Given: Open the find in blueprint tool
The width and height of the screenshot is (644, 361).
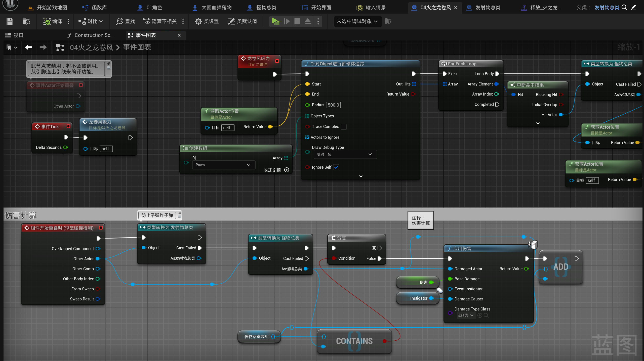Looking at the screenshot, I should (x=125, y=21).
